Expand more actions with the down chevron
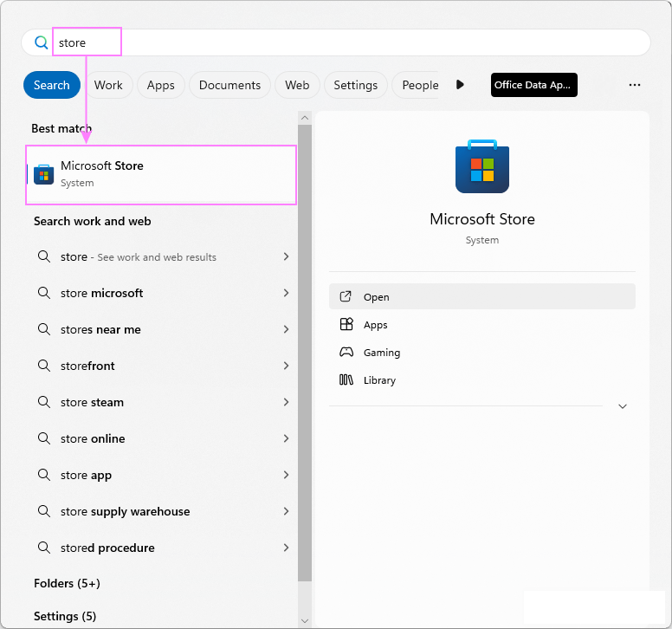 623,406
